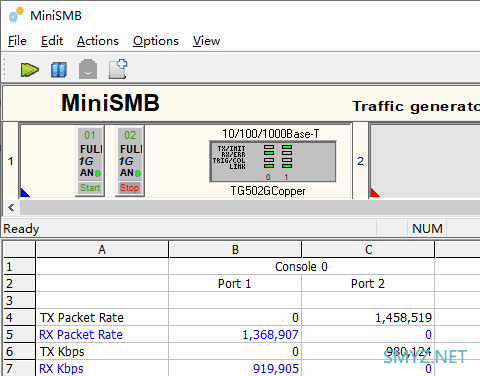Click the 'TX Packet Rate' label cell
The image size is (480, 376).
coord(102,317)
